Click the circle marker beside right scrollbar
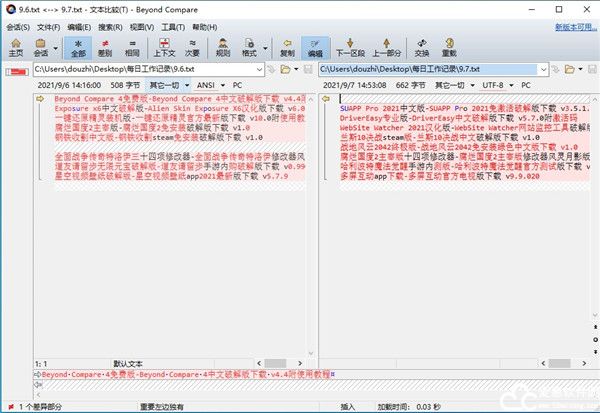 point(595,340)
